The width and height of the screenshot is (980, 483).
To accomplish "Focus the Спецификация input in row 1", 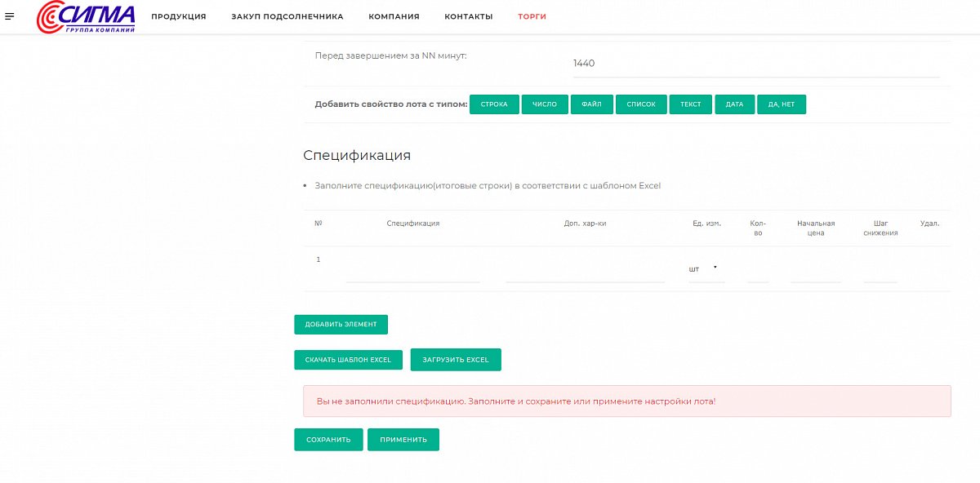I will (x=413, y=273).
